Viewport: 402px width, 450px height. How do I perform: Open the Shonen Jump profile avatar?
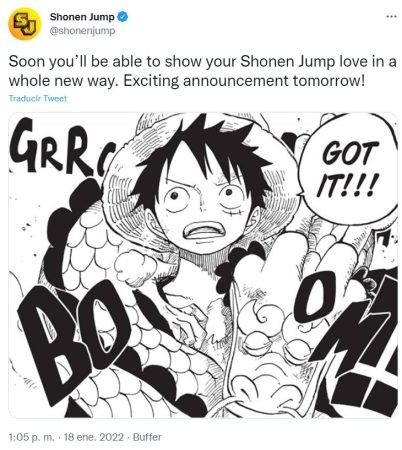pyautogui.click(x=24, y=24)
